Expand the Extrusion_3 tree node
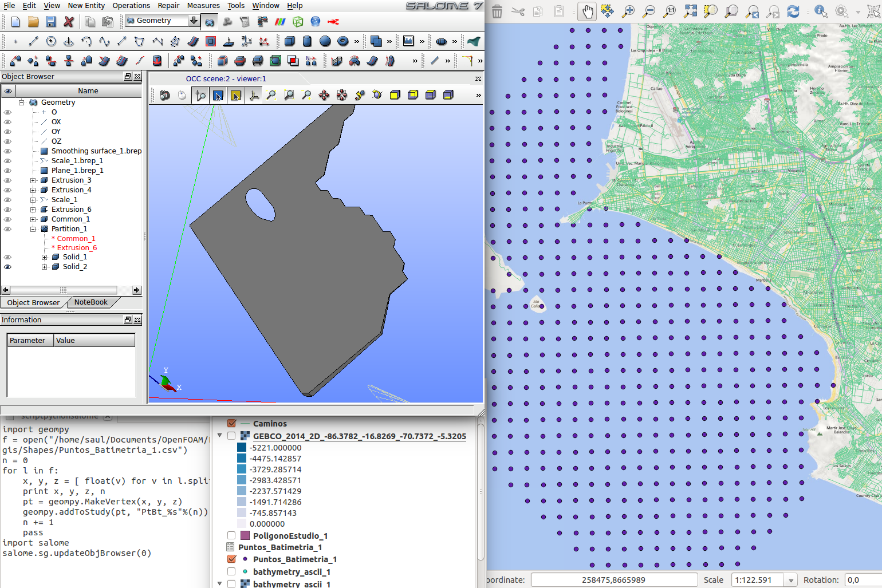The width and height of the screenshot is (882, 588). [x=33, y=180]
